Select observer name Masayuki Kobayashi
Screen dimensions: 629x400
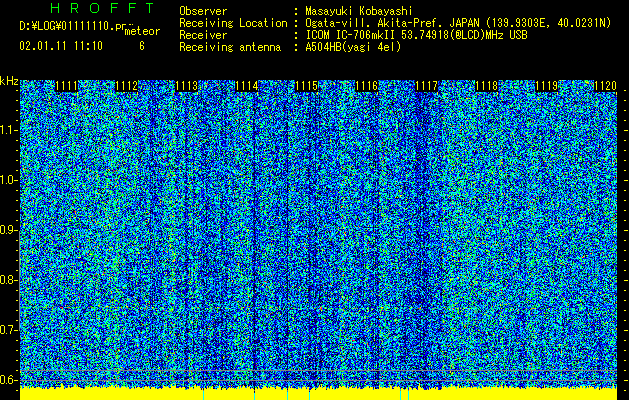coord(359,11)
